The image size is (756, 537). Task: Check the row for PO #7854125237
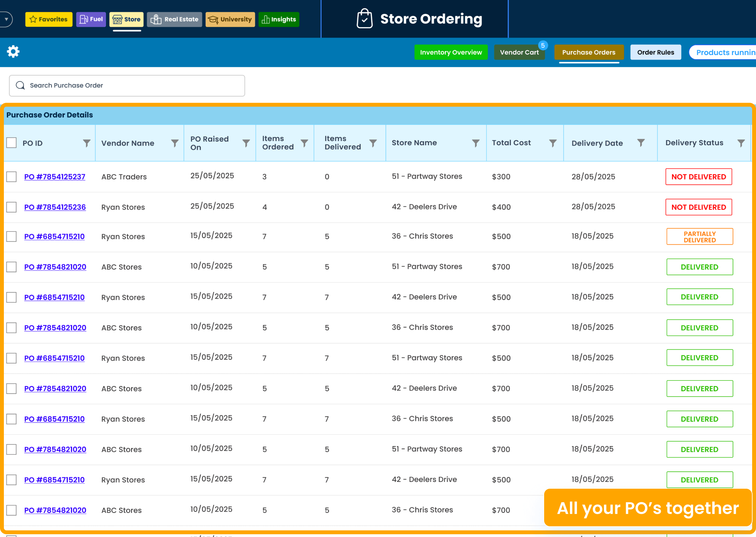[11, 176]
